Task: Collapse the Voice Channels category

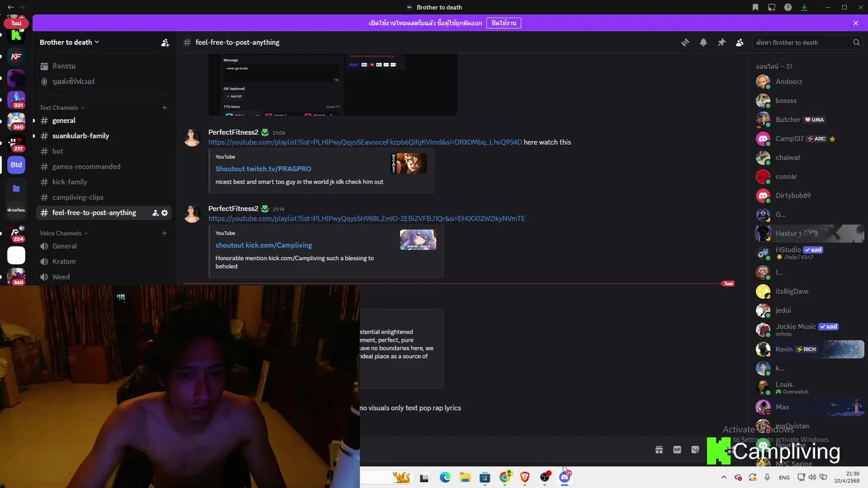Action: [64, 233]
